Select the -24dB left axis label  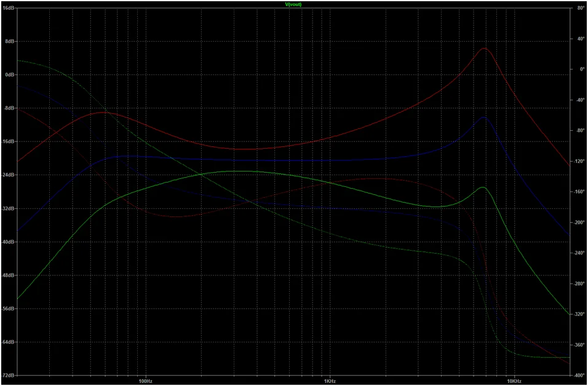pos(9,175)
